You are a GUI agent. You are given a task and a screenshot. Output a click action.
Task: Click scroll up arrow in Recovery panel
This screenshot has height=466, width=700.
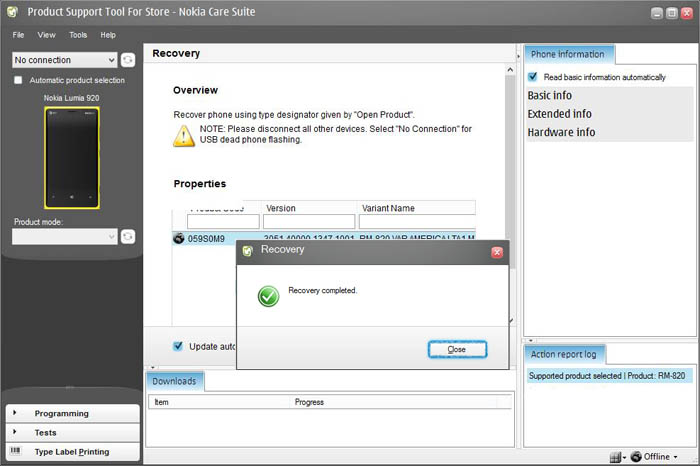(x=510, y=70)
